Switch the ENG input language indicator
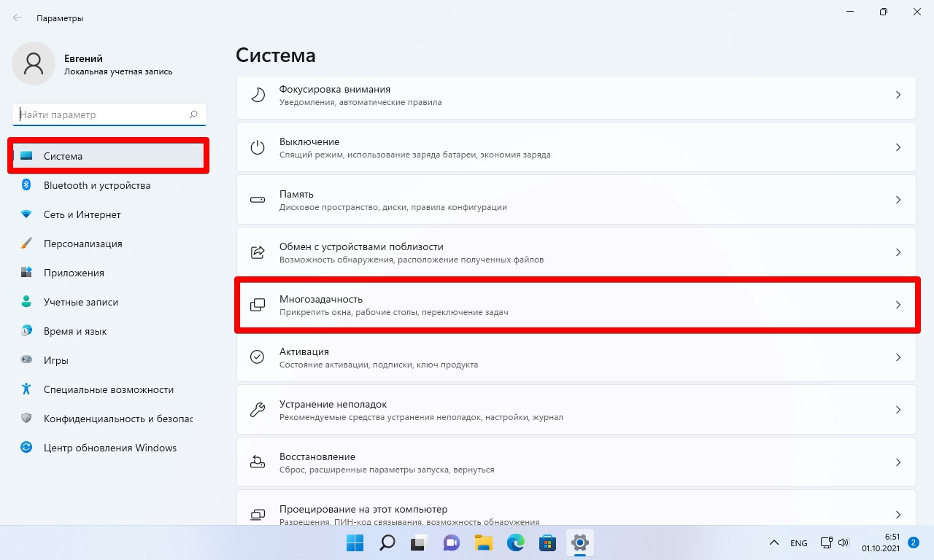 [x=798, y=543]
